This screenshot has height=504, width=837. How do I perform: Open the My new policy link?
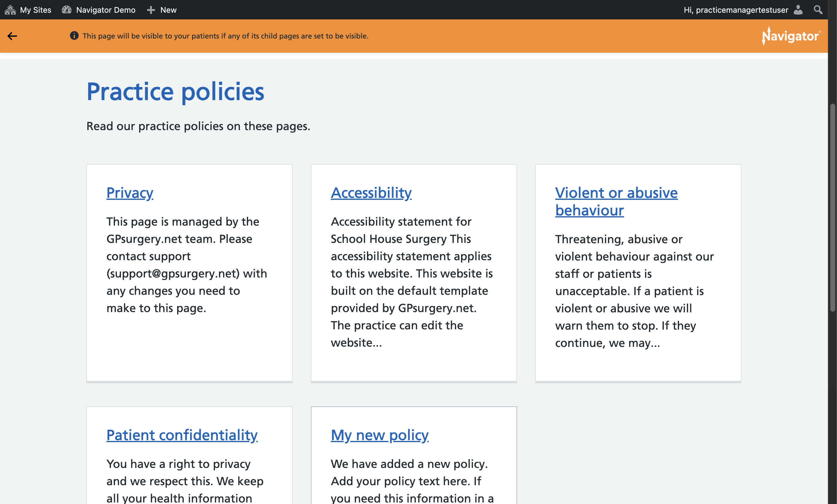(380, 435)
